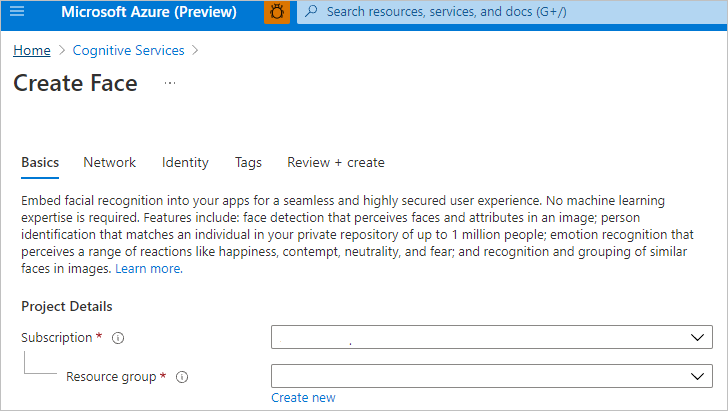Open the Review + create tab

336,162
